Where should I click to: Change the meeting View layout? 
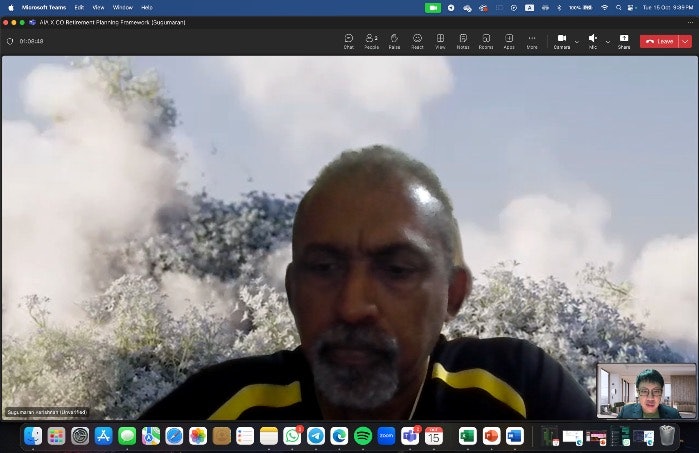tap(440, 41)
